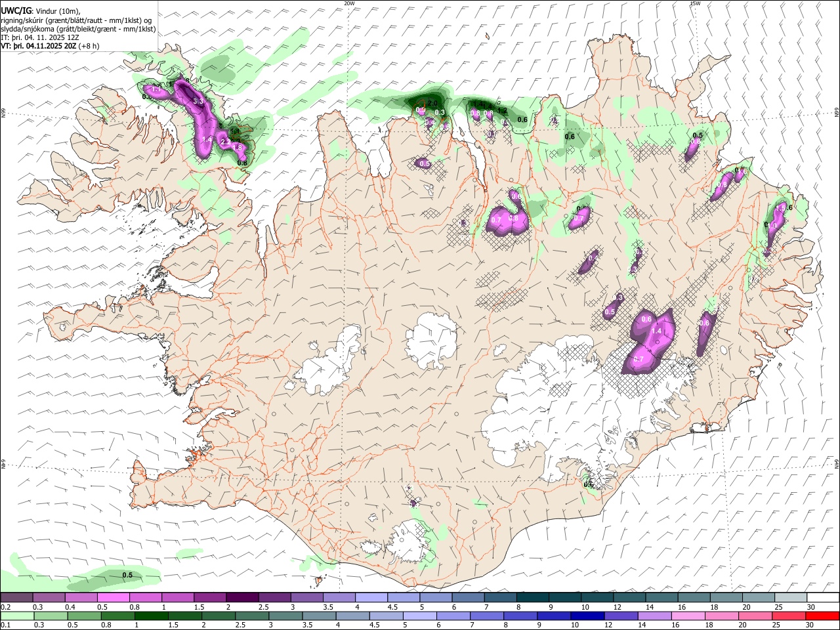Pick the palest green 0.1–0.3 rain swatch

(x=16, y=616)
